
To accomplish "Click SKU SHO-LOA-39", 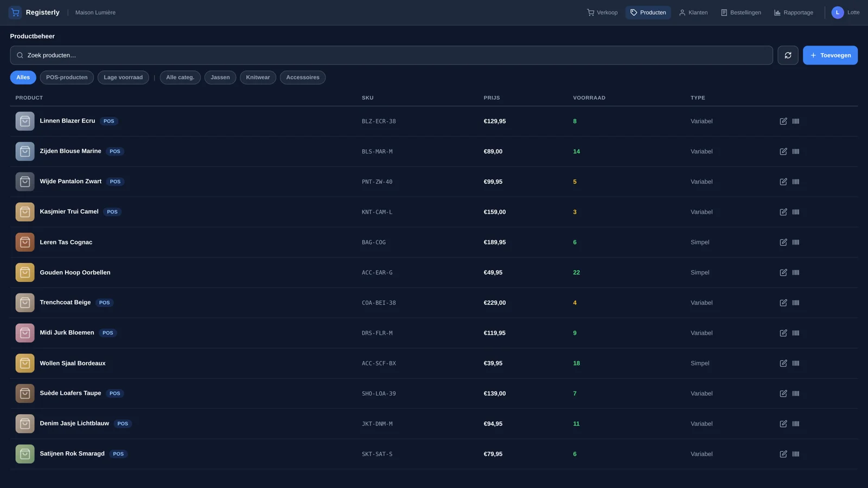I will (x=379, y=394).
